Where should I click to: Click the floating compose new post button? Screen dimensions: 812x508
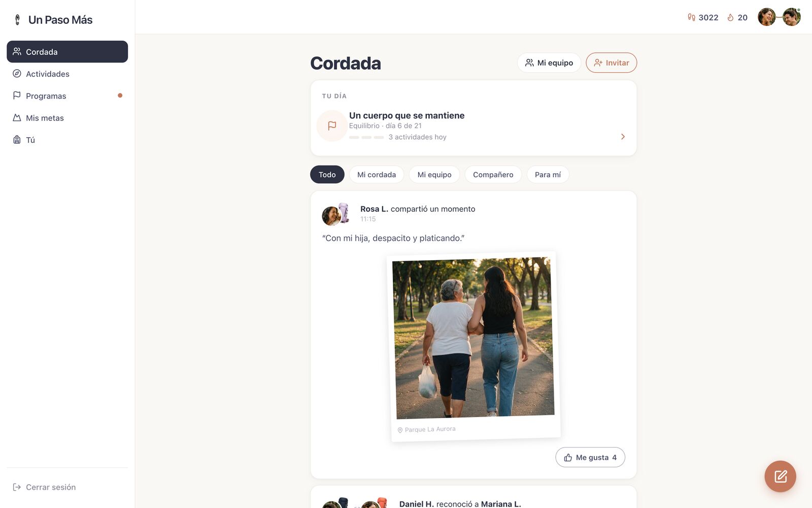tap(780, 476)
